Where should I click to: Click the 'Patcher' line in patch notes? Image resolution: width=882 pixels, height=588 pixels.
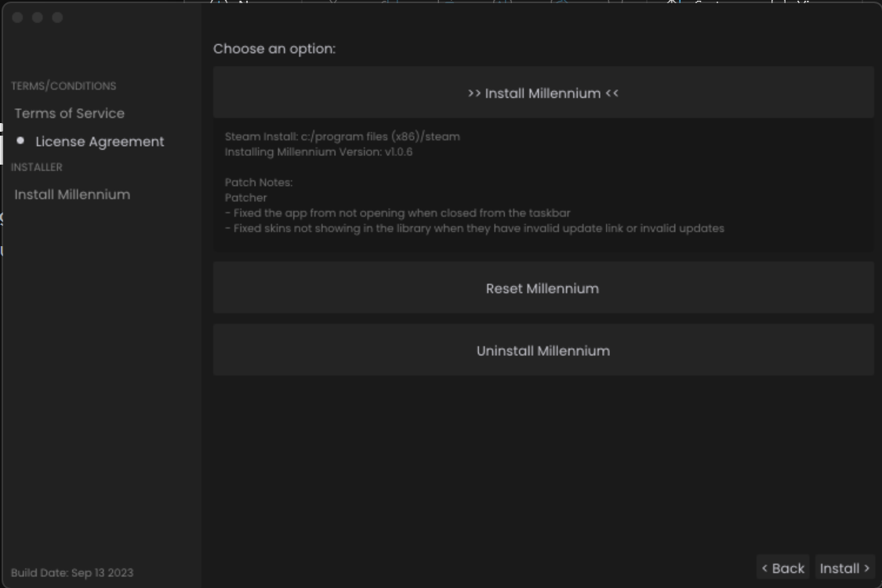tap(246, 198)
